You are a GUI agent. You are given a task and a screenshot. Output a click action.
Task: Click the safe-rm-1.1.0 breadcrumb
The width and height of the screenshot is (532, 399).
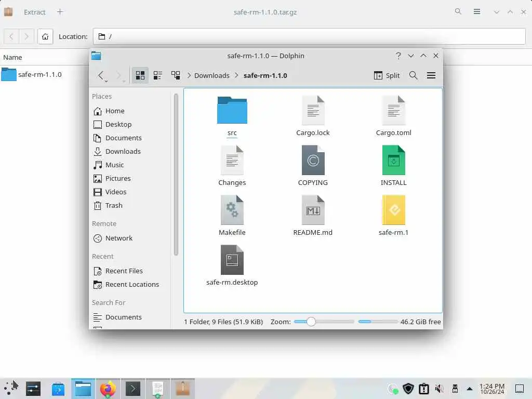(x=265, y=76)
